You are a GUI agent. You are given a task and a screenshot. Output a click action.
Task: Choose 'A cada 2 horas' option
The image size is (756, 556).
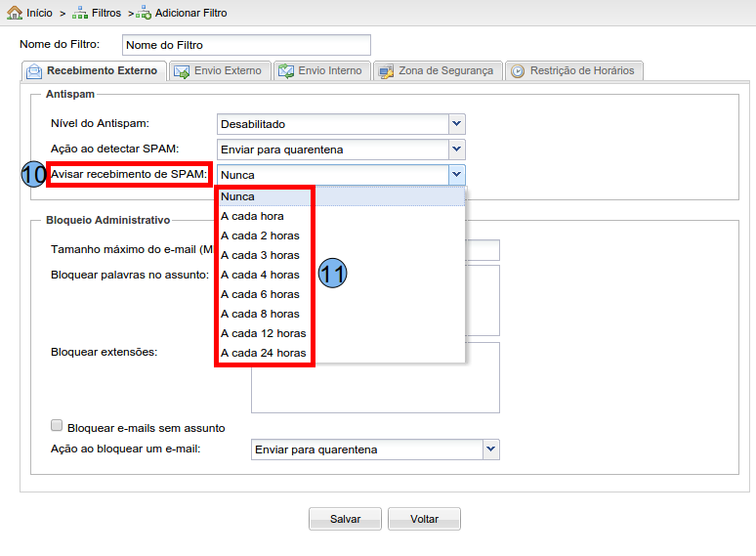click(x=260, y=235)
